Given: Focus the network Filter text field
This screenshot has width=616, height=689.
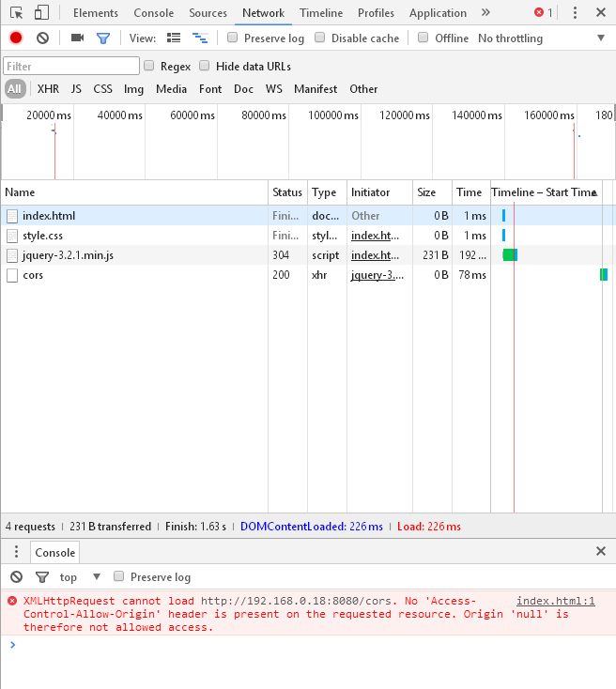Looking at the screenshot, I should click(71, 66).
